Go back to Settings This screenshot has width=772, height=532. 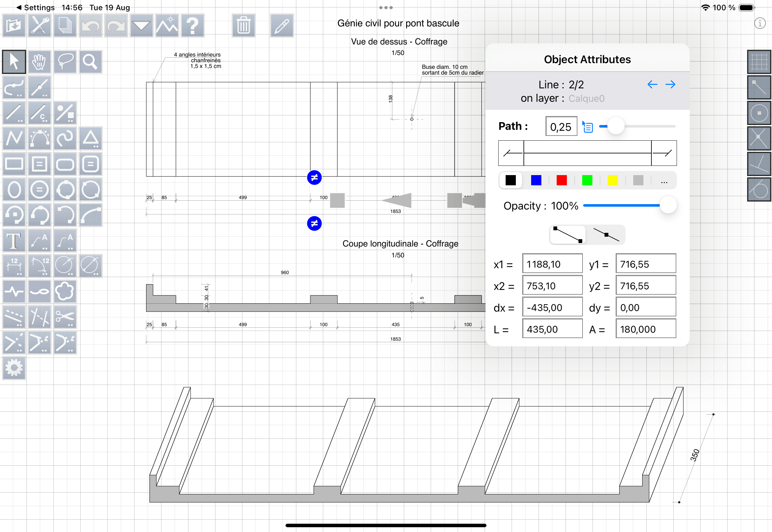click(x=35, y=7)
